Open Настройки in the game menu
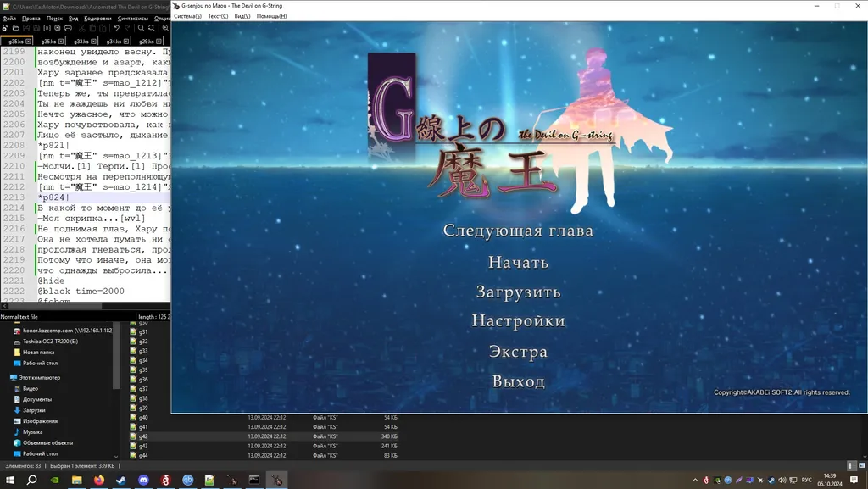 tap(518, 321)
